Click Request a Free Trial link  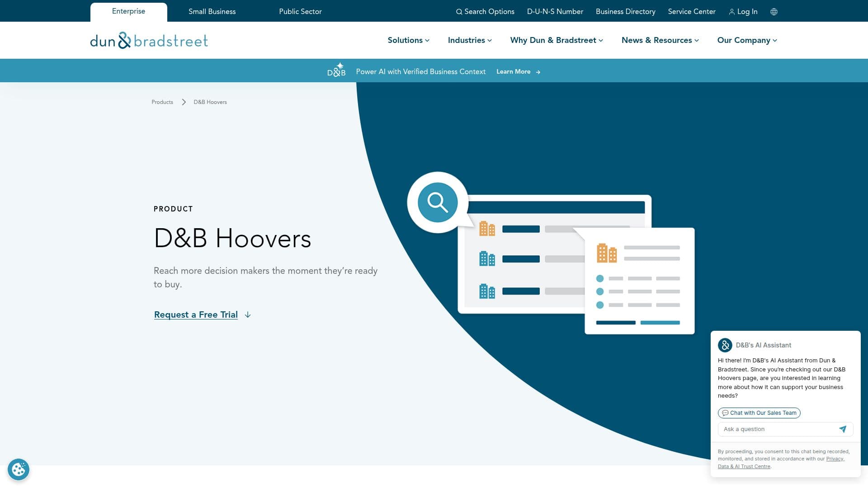(196, 315)
